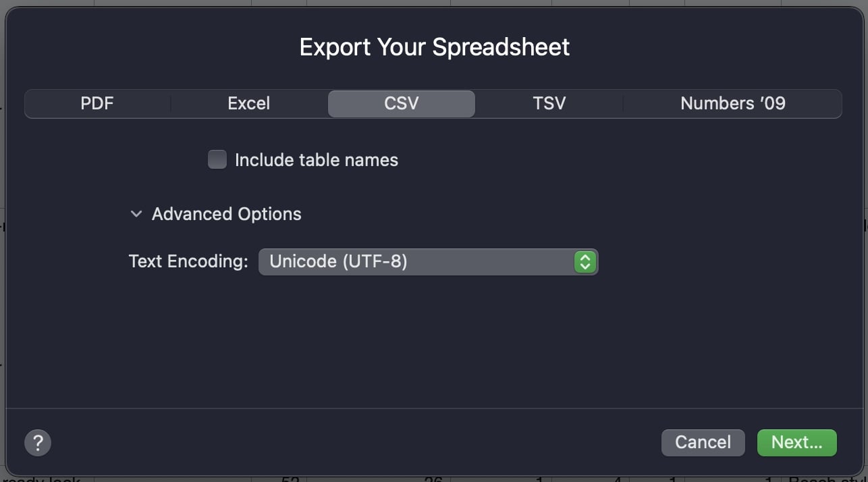Click the cell showing 26 behind the dialog
Image resolution: width=868 pixels, height=482 pixels.
[432, 479]
